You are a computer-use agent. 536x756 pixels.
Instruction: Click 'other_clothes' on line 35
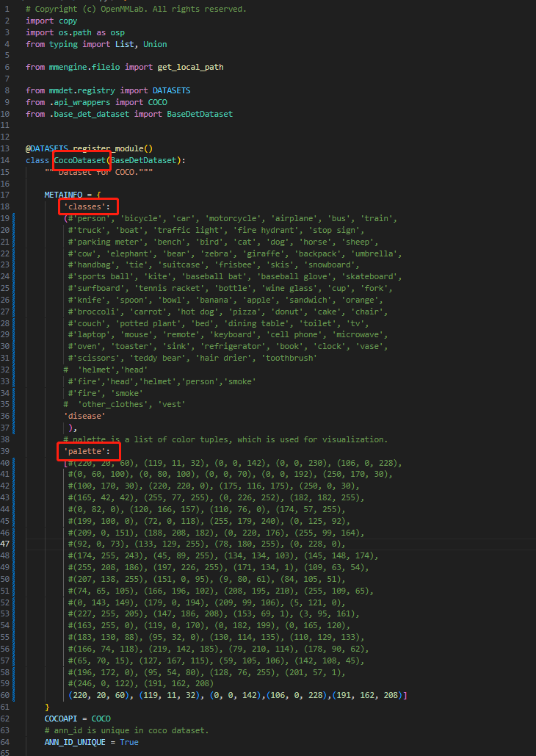[113, 404]
